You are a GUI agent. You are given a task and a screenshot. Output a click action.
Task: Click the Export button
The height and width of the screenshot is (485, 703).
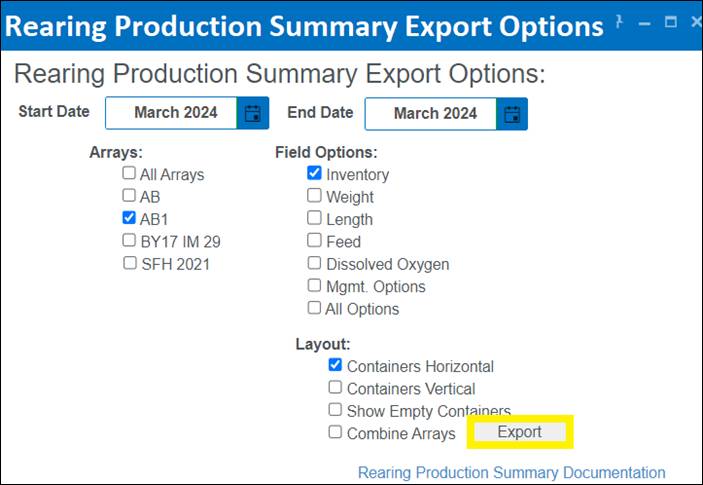(x=519, y=432)
